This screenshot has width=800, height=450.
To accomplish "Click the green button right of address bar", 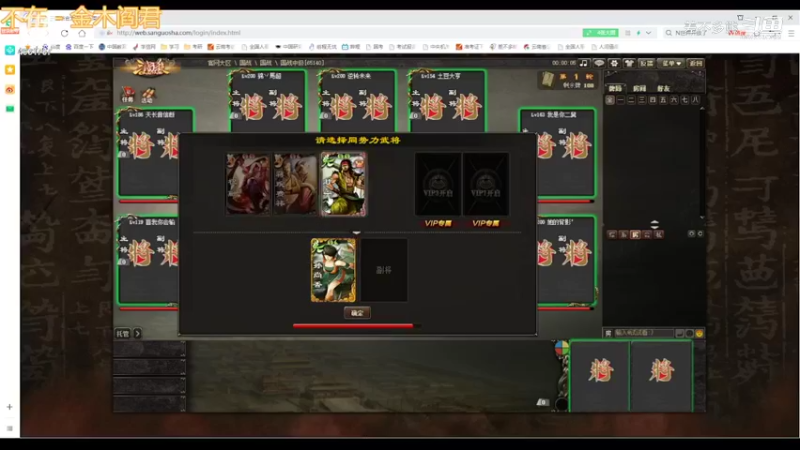I will click(601, 33).
